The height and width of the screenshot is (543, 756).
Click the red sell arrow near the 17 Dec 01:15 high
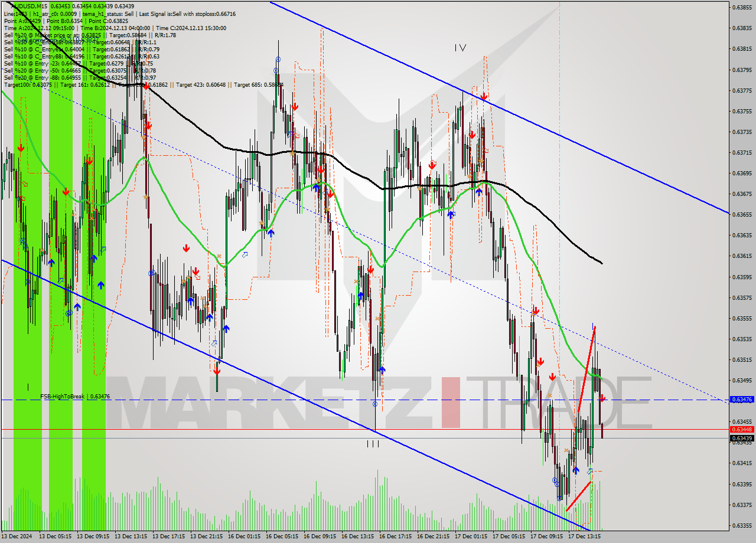(x=484, y=97)
